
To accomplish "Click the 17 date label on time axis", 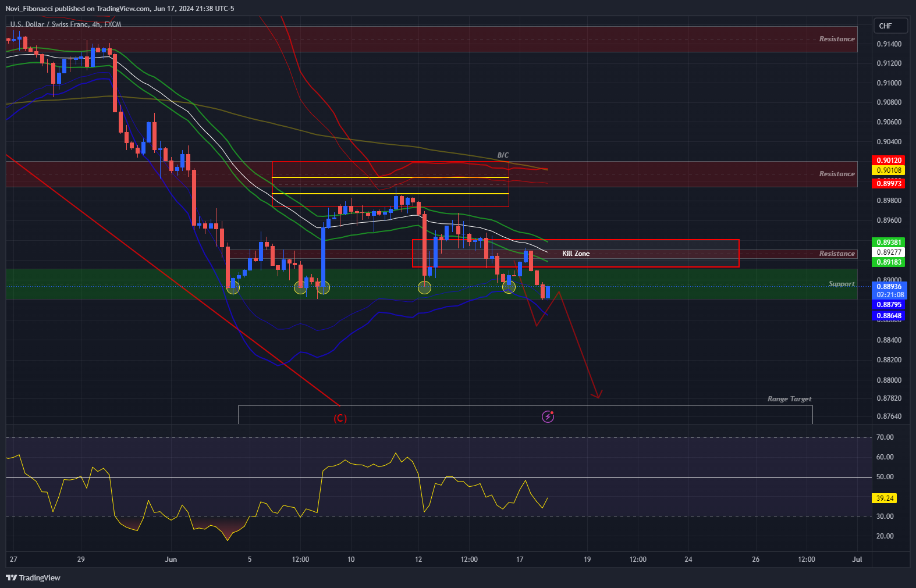I will (x=520, y=560).
